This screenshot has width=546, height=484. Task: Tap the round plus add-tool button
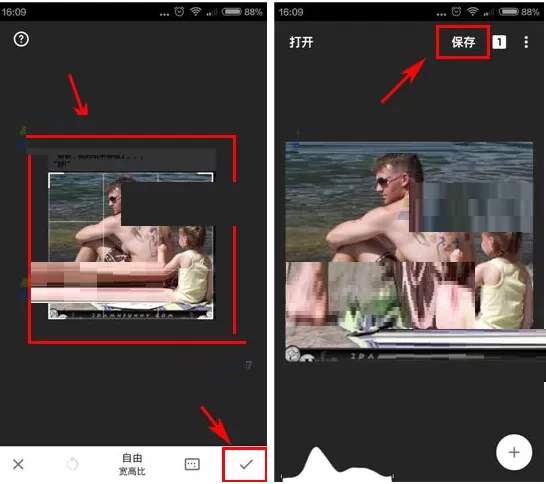click(514, 452)
